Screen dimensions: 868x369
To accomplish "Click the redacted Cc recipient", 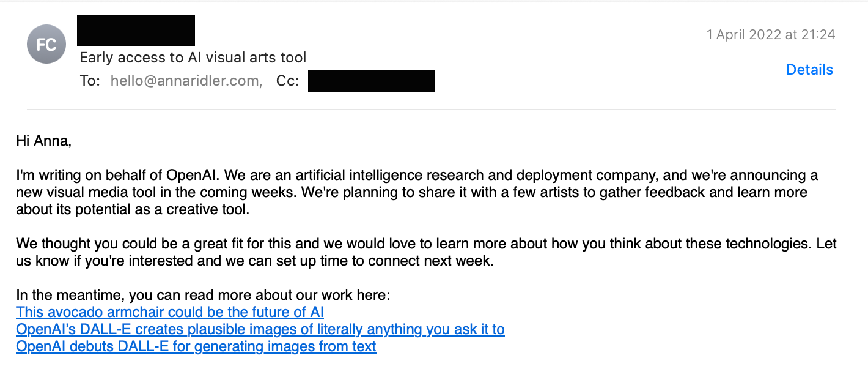I will [371, 81].
